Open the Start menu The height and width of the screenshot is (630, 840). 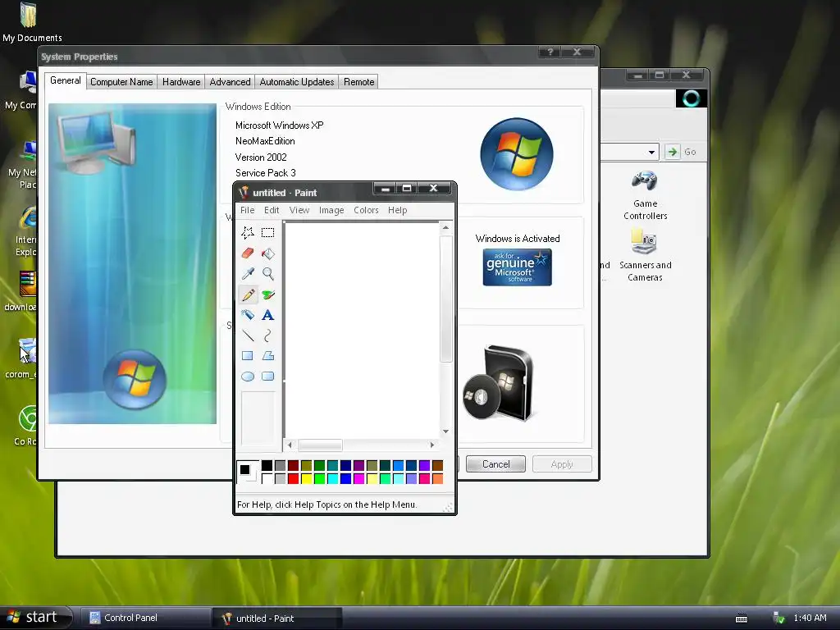[x=35, y=617]
